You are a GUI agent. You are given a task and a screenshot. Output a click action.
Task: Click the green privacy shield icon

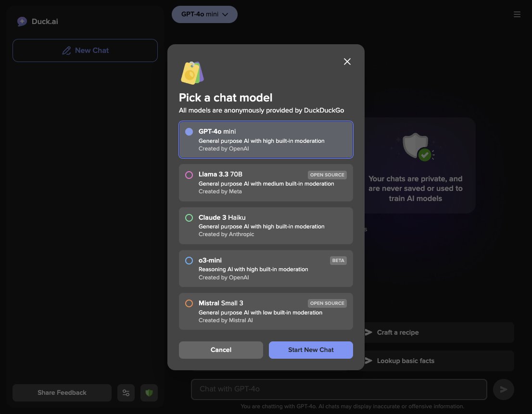click(x=149, y=392)
